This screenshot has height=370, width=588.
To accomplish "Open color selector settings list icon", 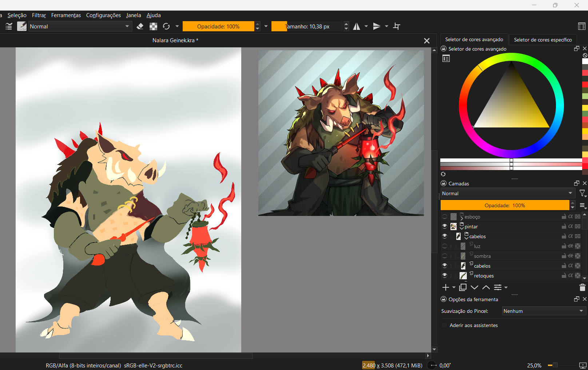I will coord(446,58).
